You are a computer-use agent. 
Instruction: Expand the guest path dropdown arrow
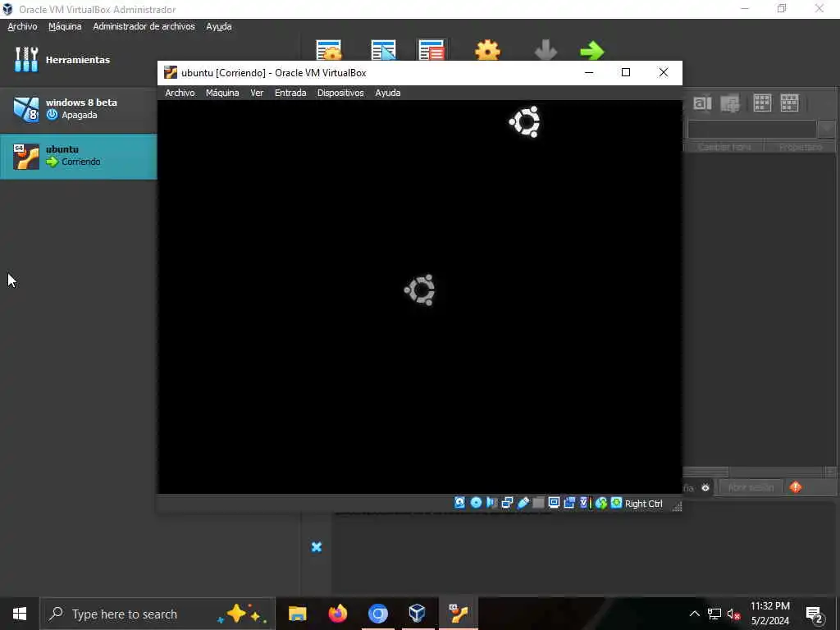pos(828,129)
